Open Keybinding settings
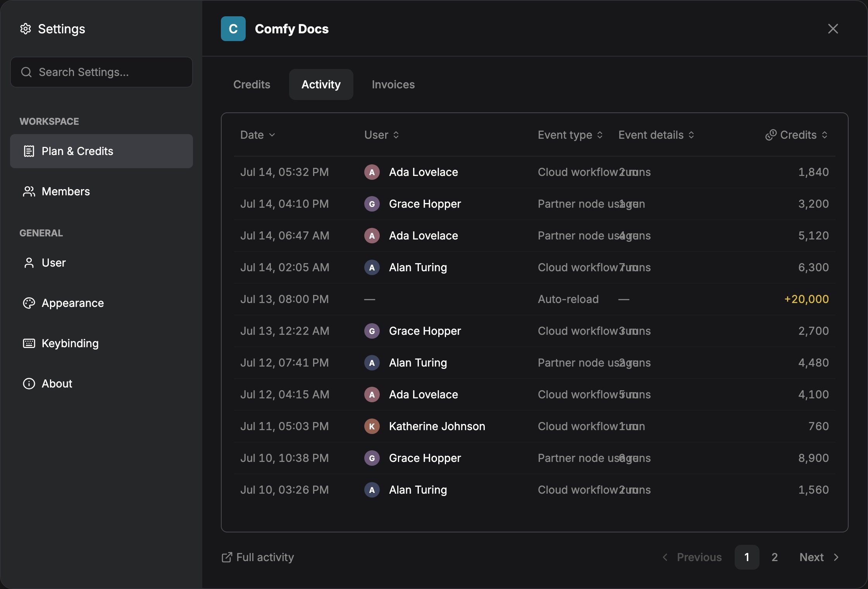Screen dimensions: 868x589 tap(102, 343)
